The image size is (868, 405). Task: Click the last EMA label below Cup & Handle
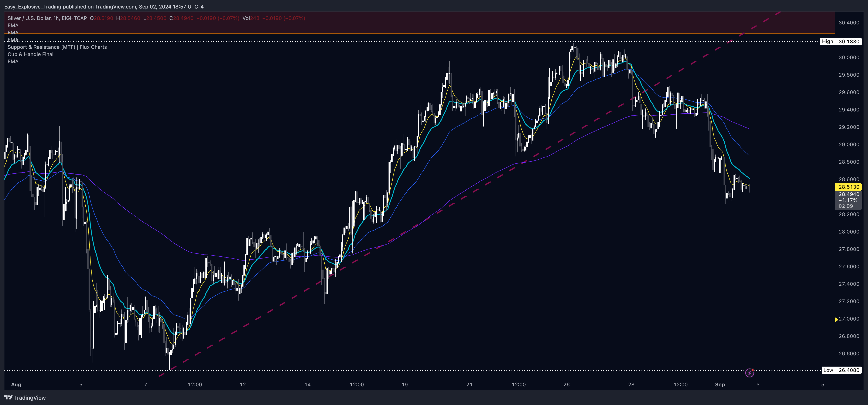pyautogui.click(x=13, y=61)
